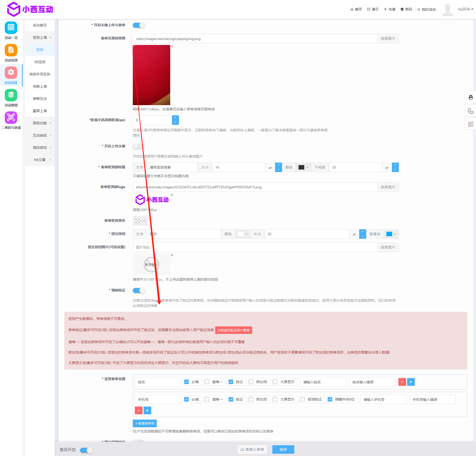This screenshot has width=476, height=456.
Task: Check 大屏显示 for 姓名 row
Action: (275, 382)
